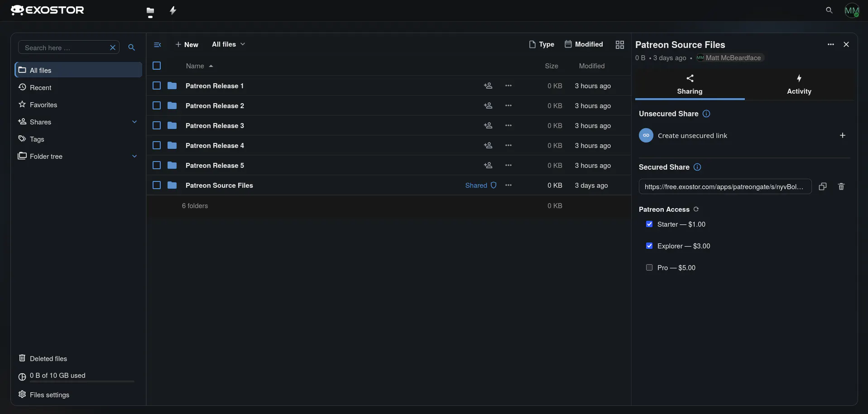This screenshot has width=868, height=414.
Task: Open details panel more options menu
Action: click(x=831, y=44)
